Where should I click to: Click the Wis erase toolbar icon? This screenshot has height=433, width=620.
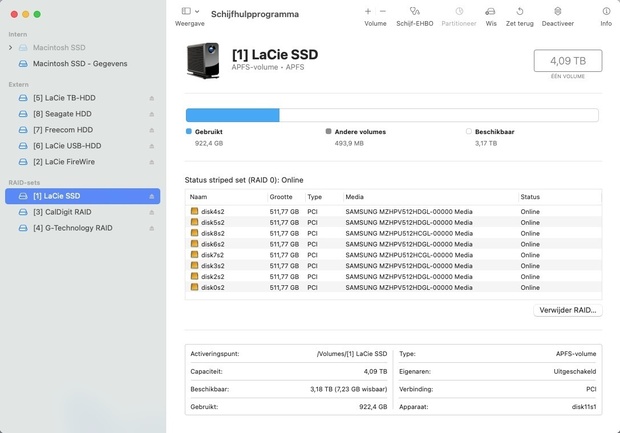pyautogui.click(x=490, y=11)
